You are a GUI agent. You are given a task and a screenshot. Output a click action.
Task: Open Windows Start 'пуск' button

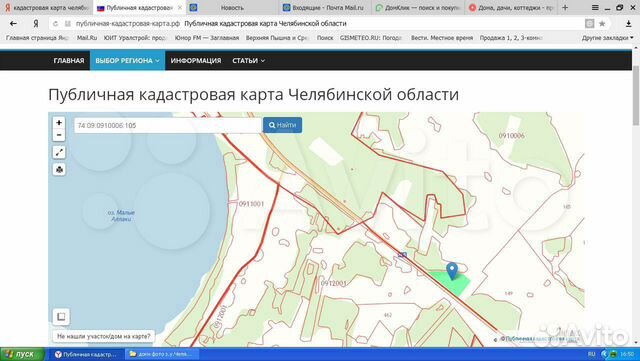click(x=22, y=354)
